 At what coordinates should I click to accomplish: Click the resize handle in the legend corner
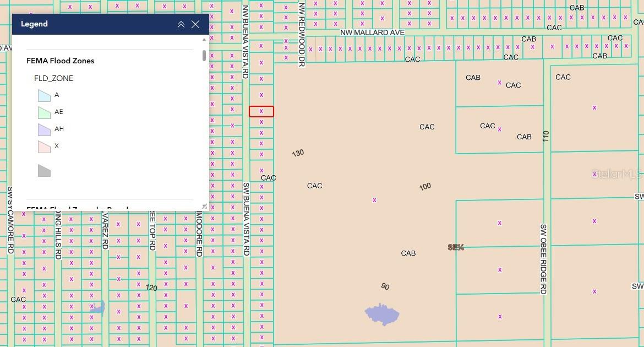pyautogui.click(x=204, y=205)
